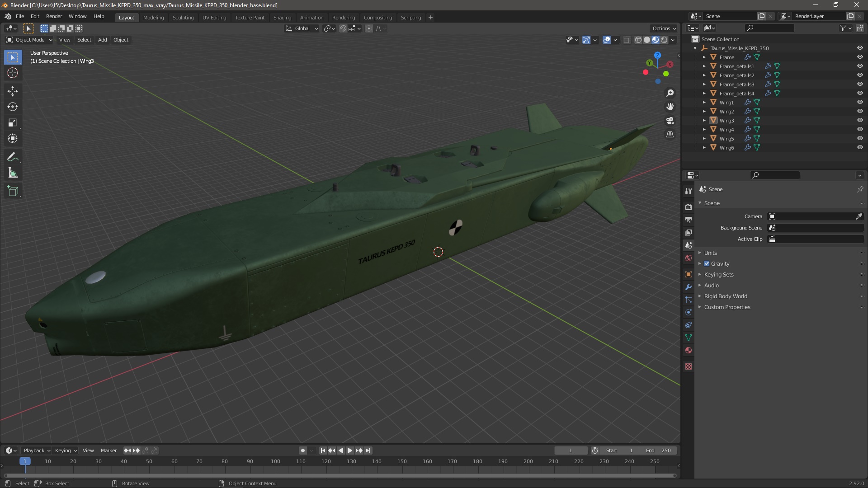The width and height of the screenshot is (868, 488).
Task: Click the End frame 250 field
Action: click(658, 450)
